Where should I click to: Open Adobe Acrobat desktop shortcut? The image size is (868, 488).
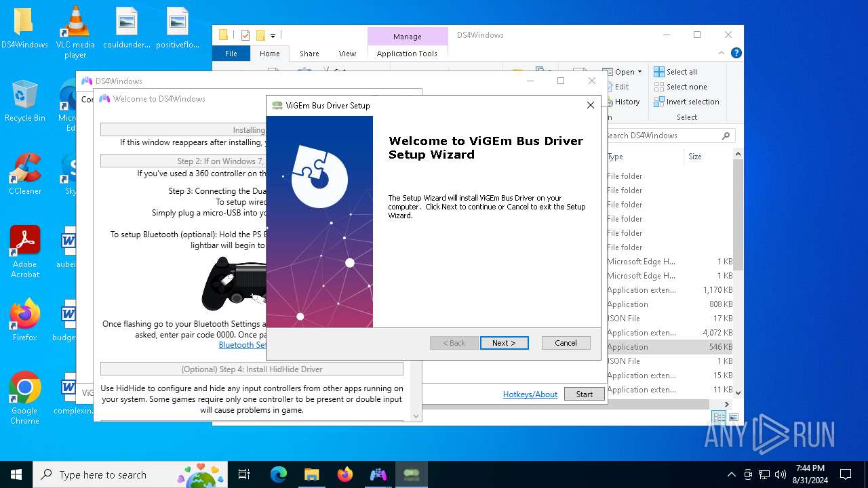[25, 251]
